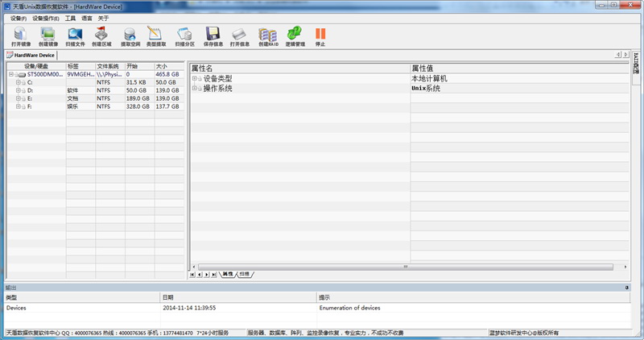The image size is (644, 340).
Task: Click the scrollbar right arrow in properties panel
Action: (625, 267)
